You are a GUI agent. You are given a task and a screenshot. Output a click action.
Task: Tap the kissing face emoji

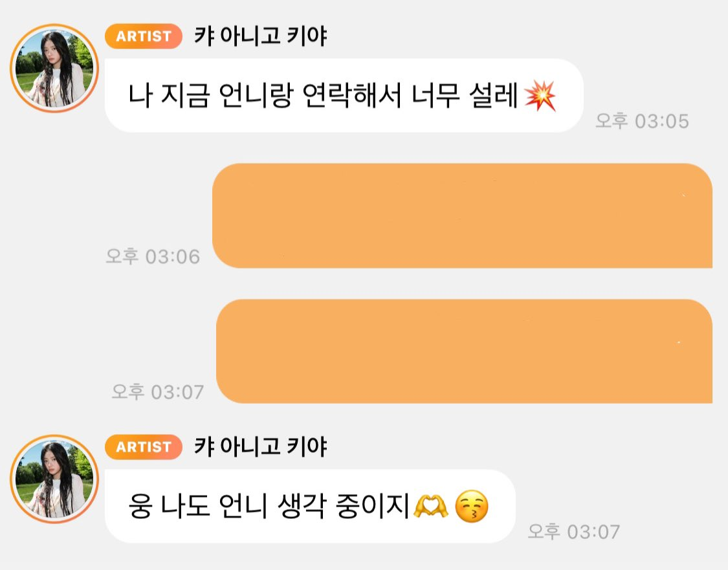(471, 507)
